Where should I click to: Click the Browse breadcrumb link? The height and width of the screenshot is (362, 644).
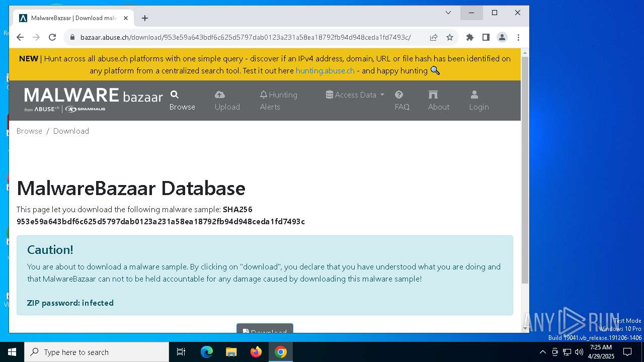coord(29,131)
